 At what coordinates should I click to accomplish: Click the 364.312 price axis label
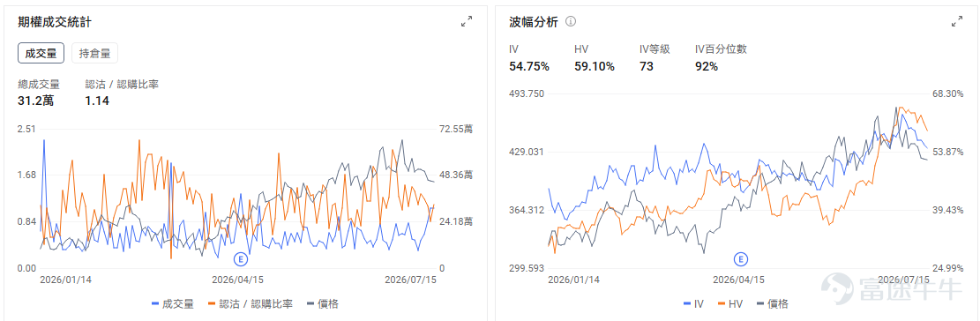(527, 210)
